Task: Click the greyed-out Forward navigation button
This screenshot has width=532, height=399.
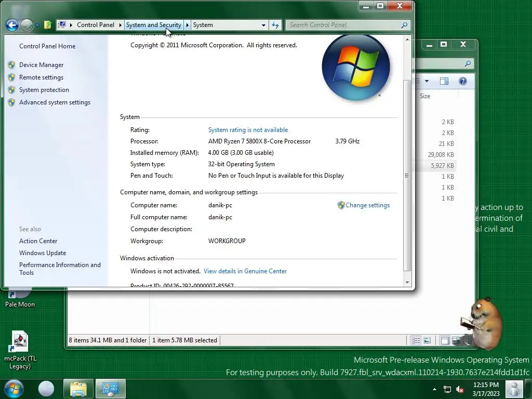Action: [x=27, y=25]
